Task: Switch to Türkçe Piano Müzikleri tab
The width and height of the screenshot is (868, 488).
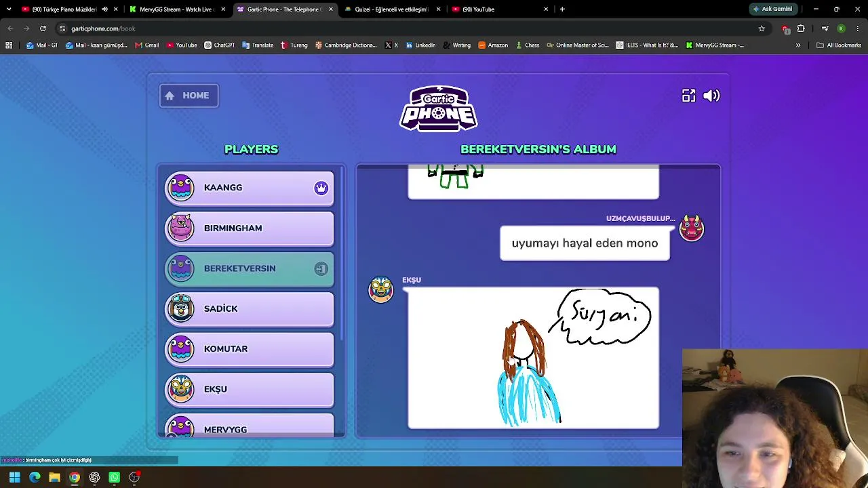Action: 64,9
